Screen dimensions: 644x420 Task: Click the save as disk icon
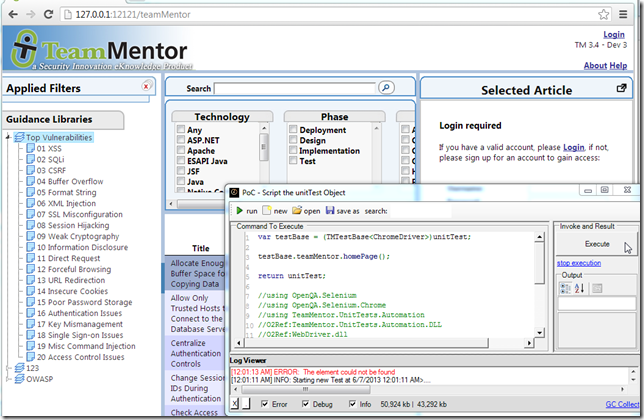(x=328, y=211)
